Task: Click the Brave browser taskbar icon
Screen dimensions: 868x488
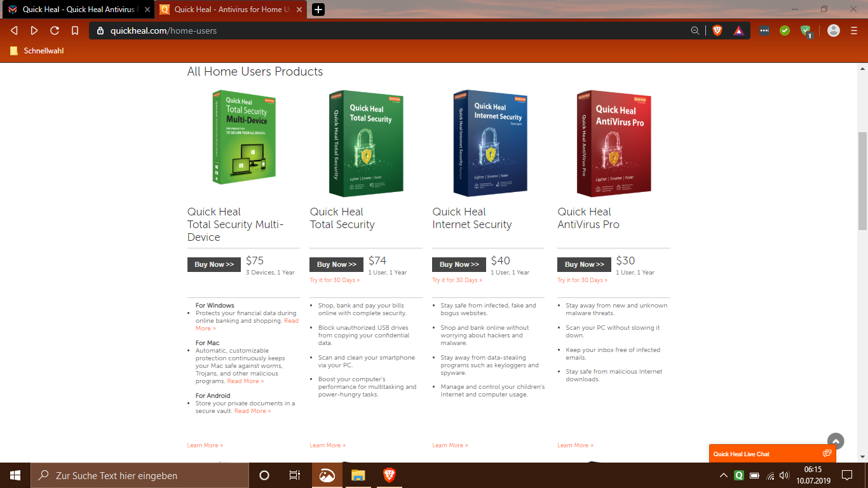Action: 389,475
